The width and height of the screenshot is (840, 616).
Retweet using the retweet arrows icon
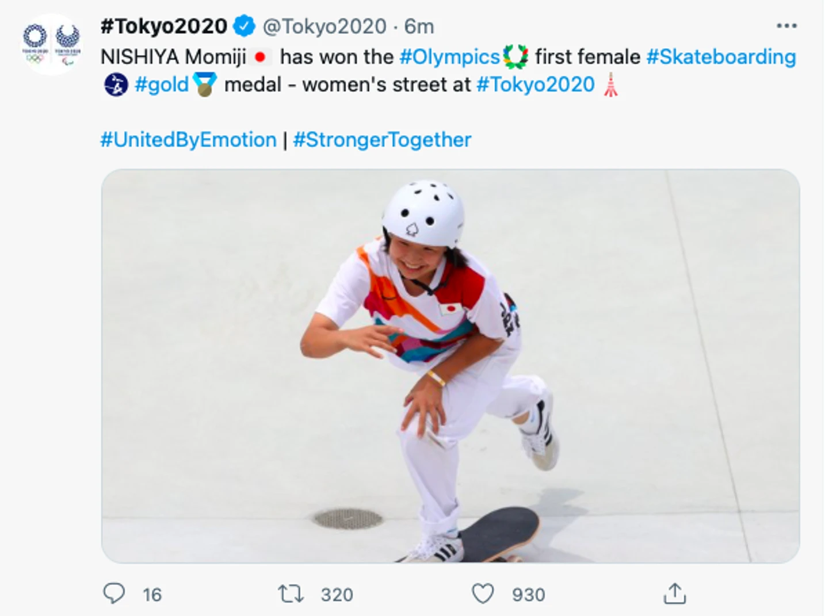pyautogui.click(x=291, y=594)
